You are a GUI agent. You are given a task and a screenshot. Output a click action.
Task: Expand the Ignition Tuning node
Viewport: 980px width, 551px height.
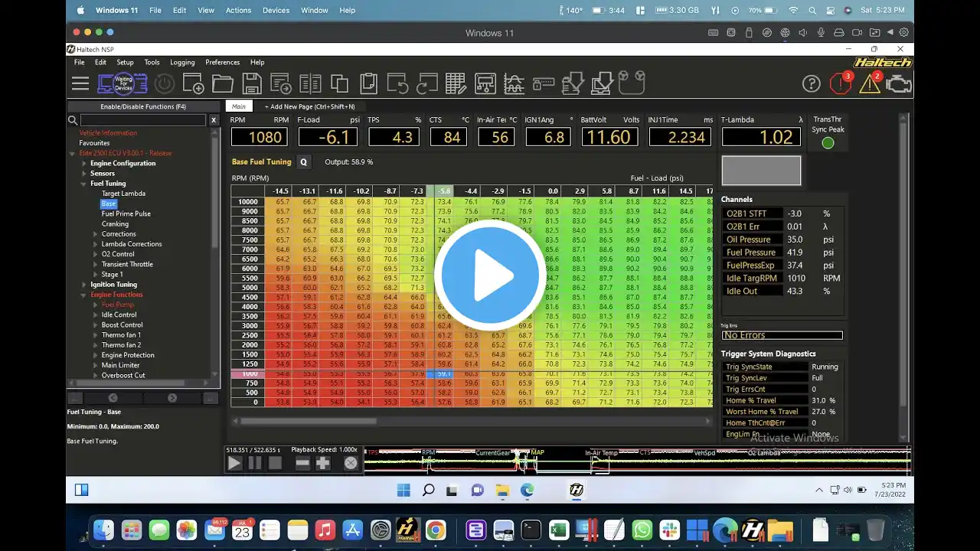(84, 285)
